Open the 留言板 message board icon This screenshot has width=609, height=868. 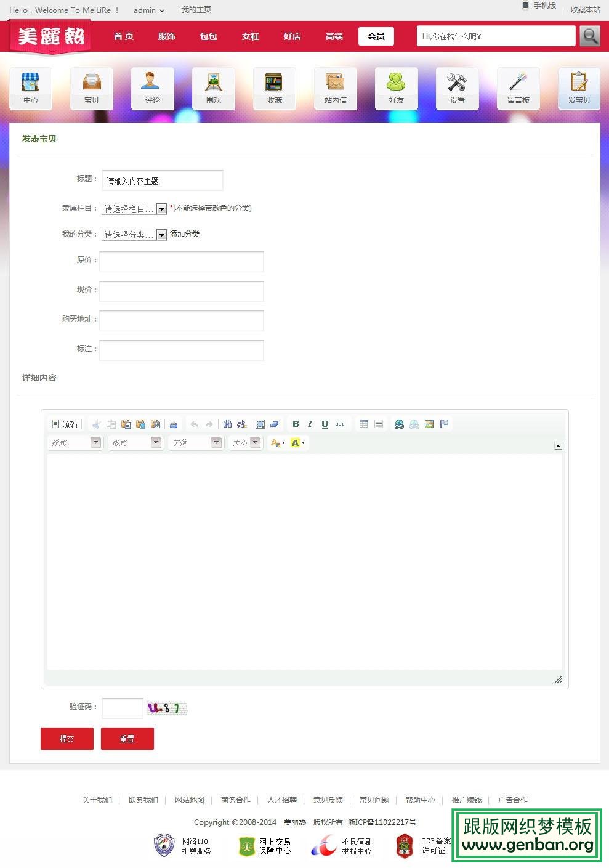click(518, 88)
